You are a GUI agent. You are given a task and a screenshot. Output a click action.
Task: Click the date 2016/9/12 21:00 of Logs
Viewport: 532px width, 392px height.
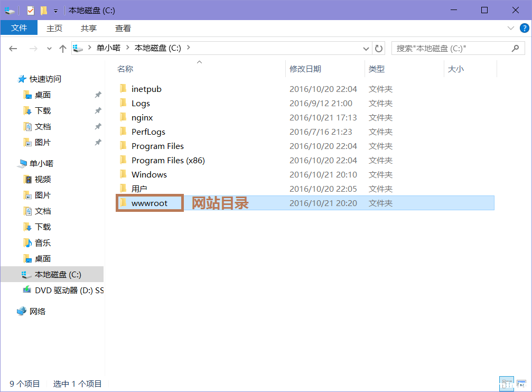[321, 103]
